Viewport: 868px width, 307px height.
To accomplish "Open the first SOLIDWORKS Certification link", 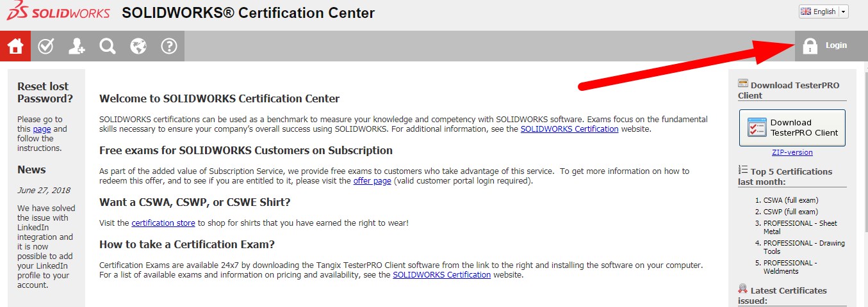I will [x=569, y=129].
